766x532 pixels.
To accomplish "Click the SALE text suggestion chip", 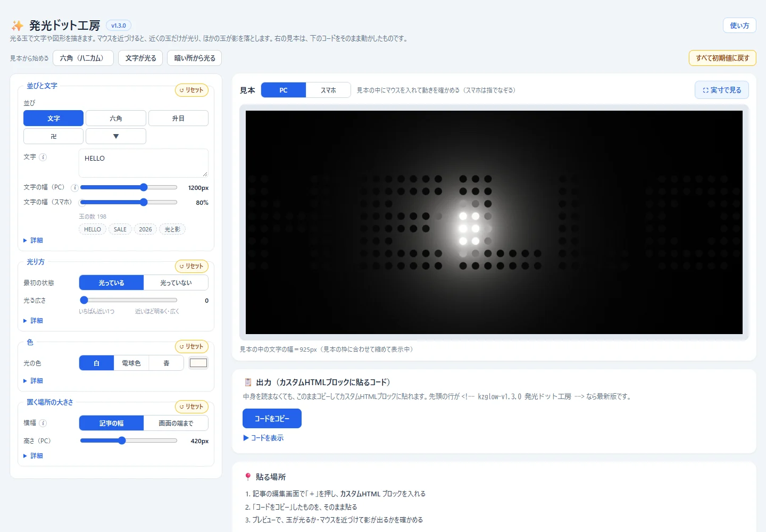I will pyautogui.click(x=120, y=229).
